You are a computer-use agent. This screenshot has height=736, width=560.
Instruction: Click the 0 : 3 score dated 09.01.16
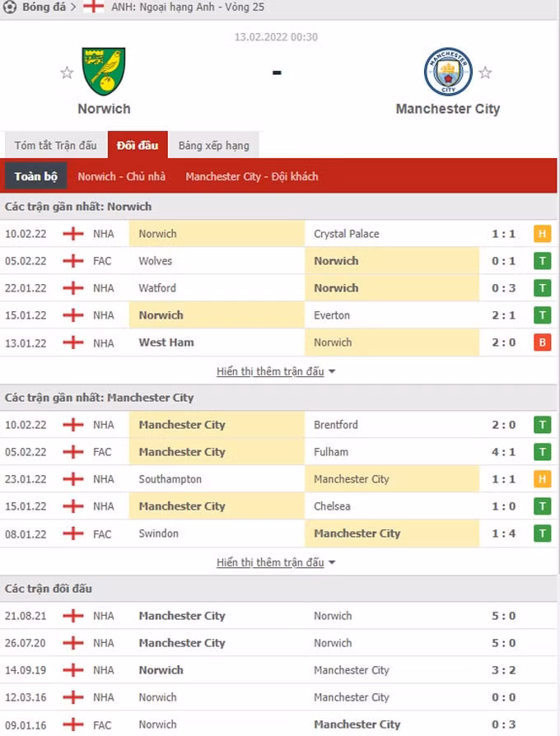[x=504, y=724]
